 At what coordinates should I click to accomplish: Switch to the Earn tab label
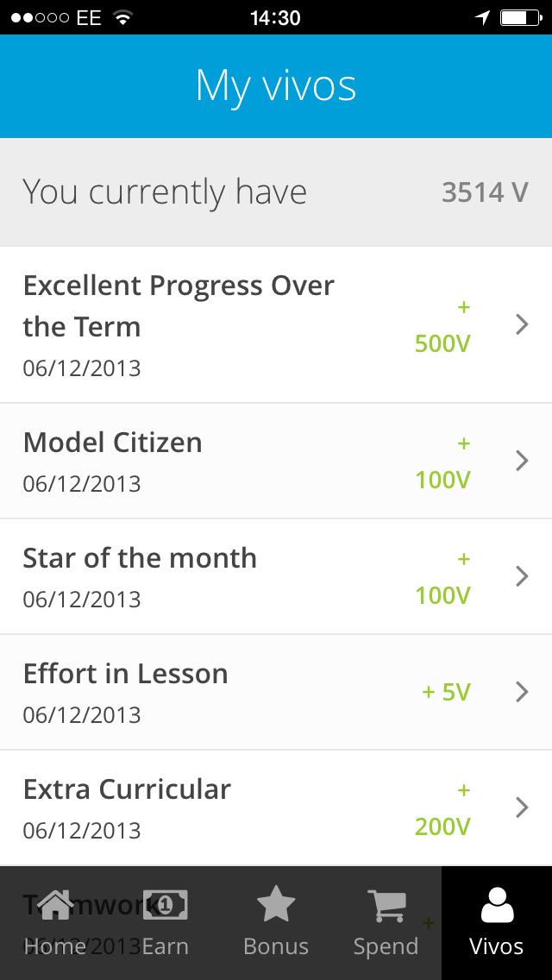click(165, 946)
